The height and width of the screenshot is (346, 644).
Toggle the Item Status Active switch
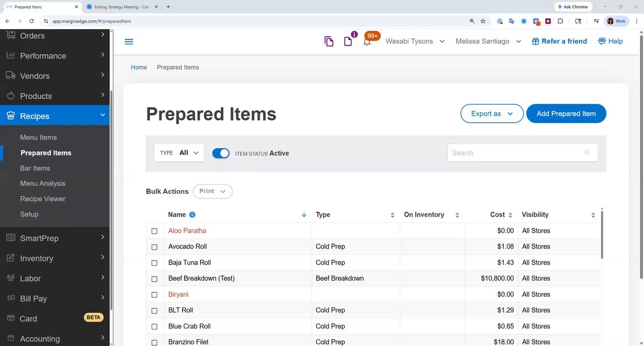[221, 153]
